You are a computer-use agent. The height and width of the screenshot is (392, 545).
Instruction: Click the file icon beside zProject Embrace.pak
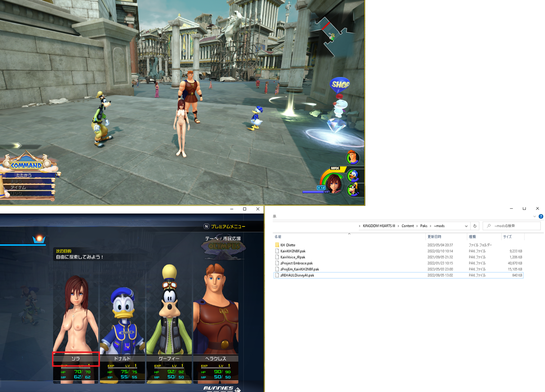tap(277, 263)
